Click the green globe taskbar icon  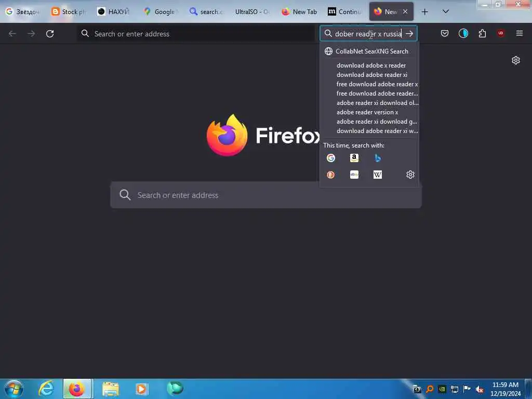pyautogui.click(x=175, y=388)
